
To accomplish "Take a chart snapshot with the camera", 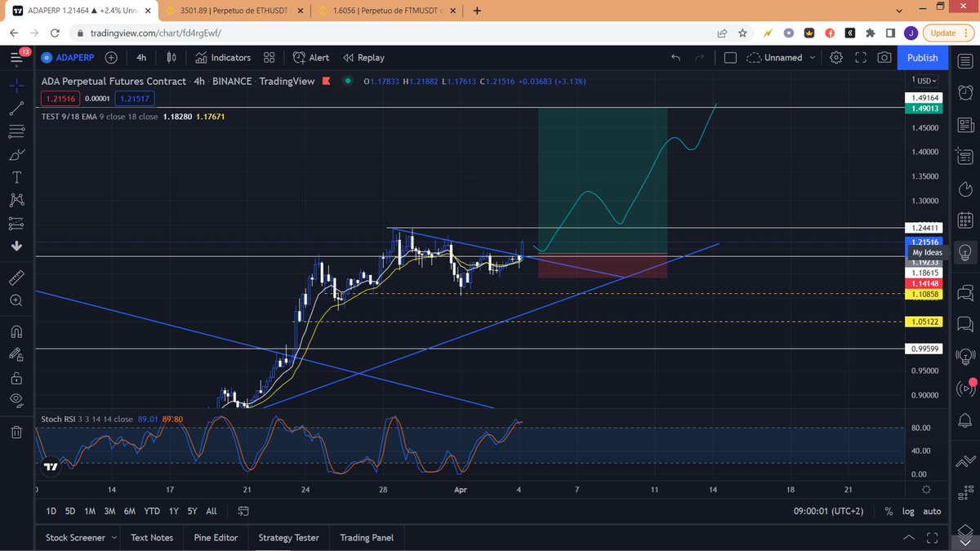I will pos(884,58).
